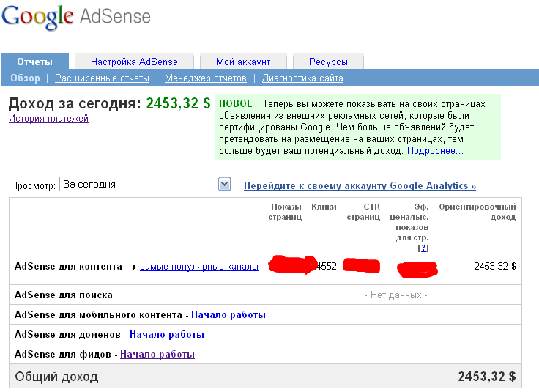Click Начало работы for доменов
This screenshot has width=539, height=392.
167,334
